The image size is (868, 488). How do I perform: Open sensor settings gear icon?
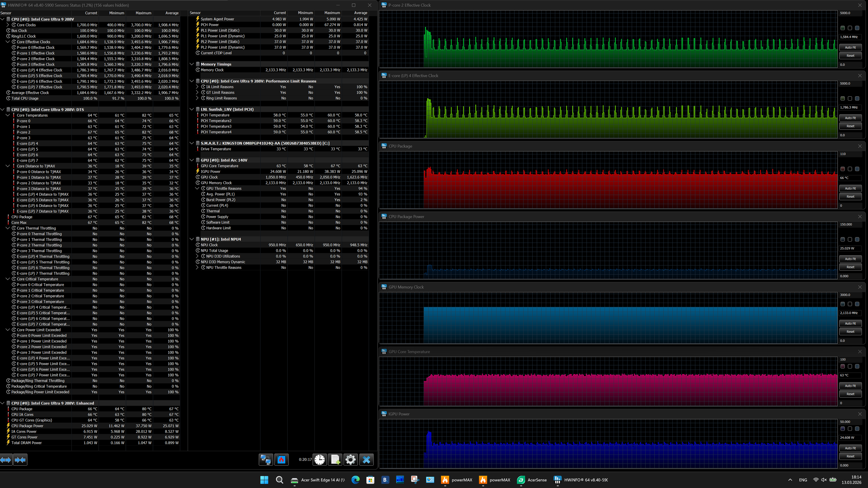350,459
